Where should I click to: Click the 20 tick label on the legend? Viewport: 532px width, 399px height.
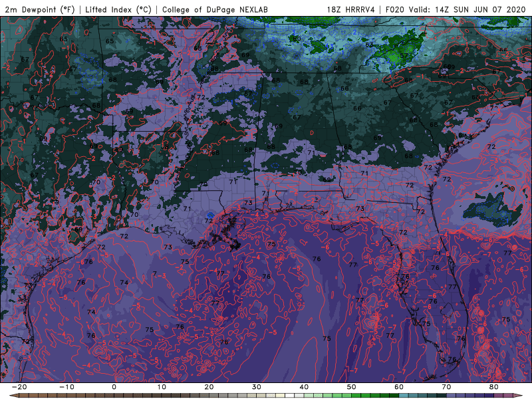point(209,387)
